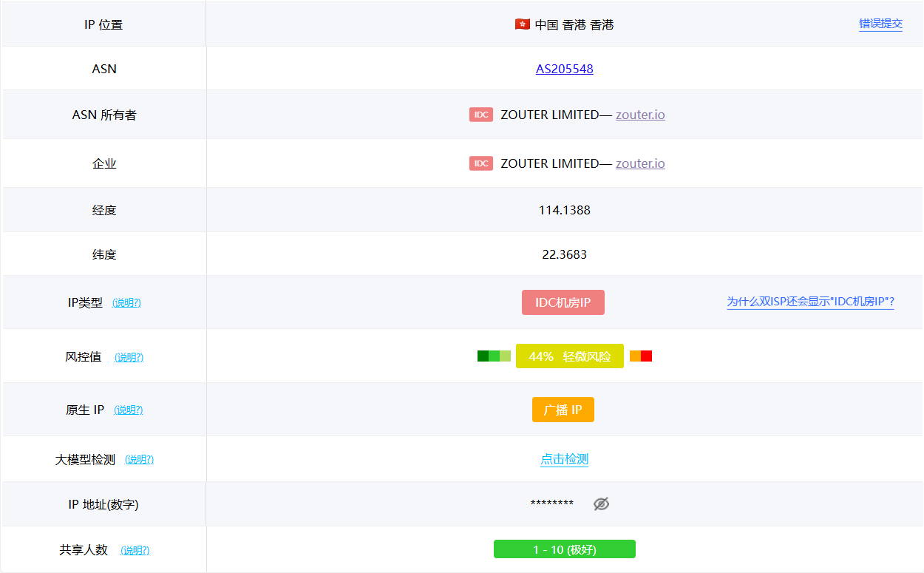This screenshot has height=573, width=924.
Task: Show 说明 help for 原生 IP
Action: 128,410
